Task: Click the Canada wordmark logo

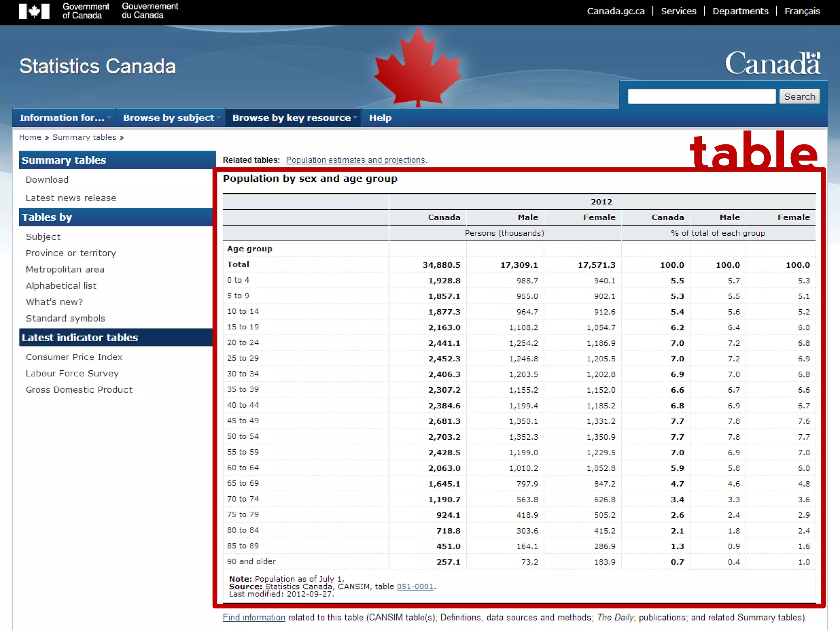Action: [772, 64]
